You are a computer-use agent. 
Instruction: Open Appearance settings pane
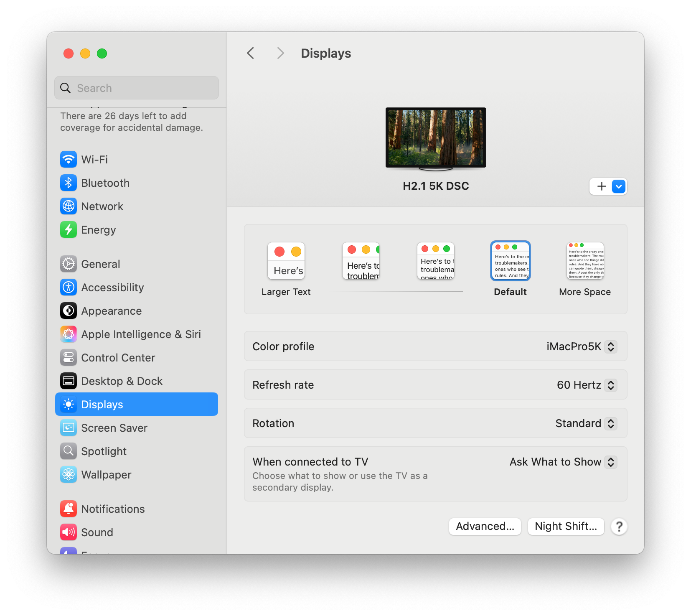tap(137, 311)
